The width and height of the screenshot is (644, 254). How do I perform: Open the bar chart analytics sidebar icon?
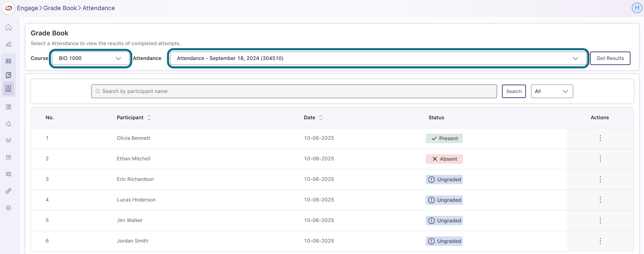click(8, 44)
